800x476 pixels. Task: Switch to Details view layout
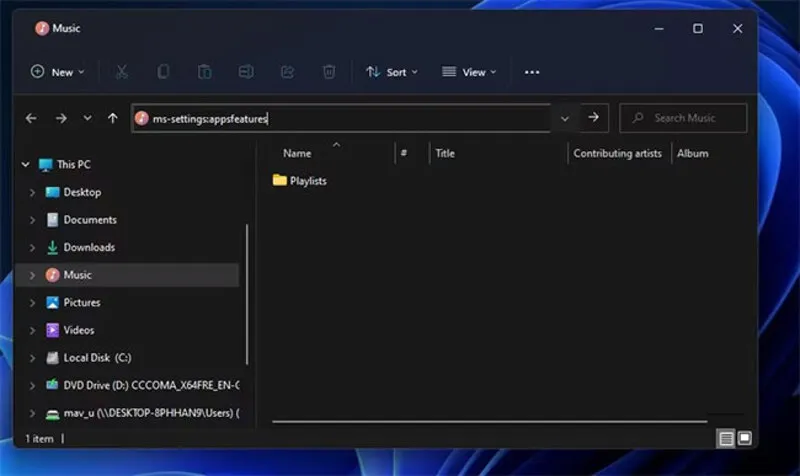tap(726, 438)
